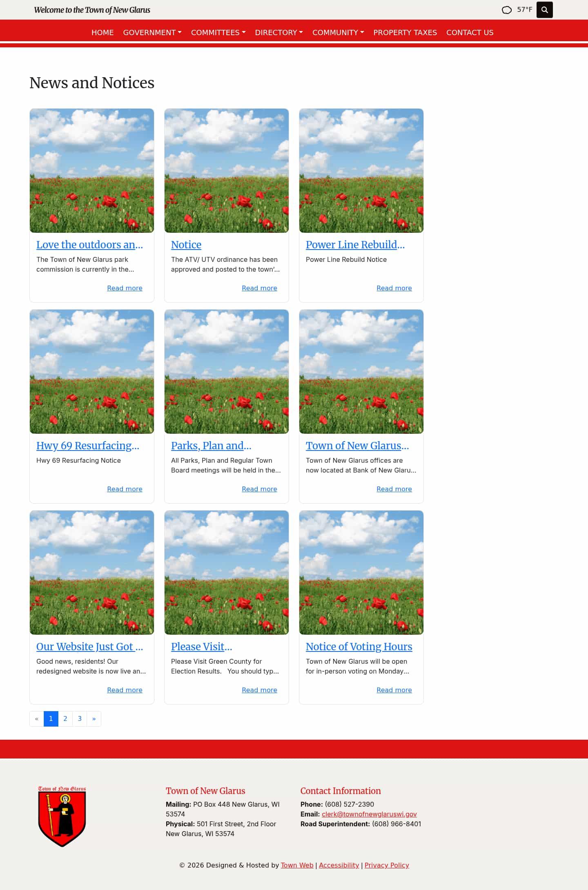Click Read more on Power Line Rebuild card

pos(394,288)
